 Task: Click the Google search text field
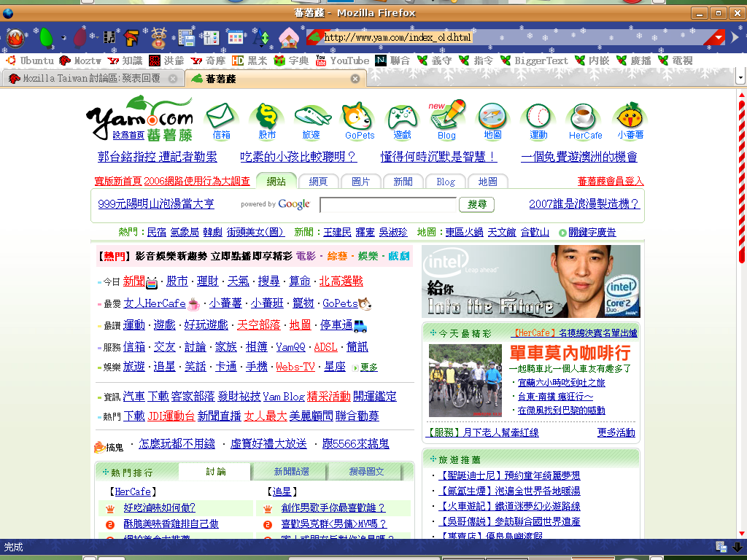tap(388, 205)
